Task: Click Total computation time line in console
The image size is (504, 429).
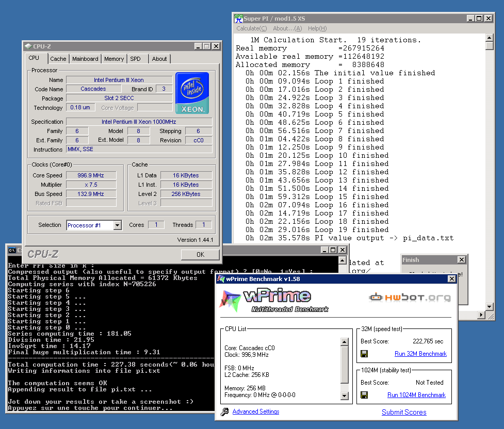Action: tap(111, 365)
